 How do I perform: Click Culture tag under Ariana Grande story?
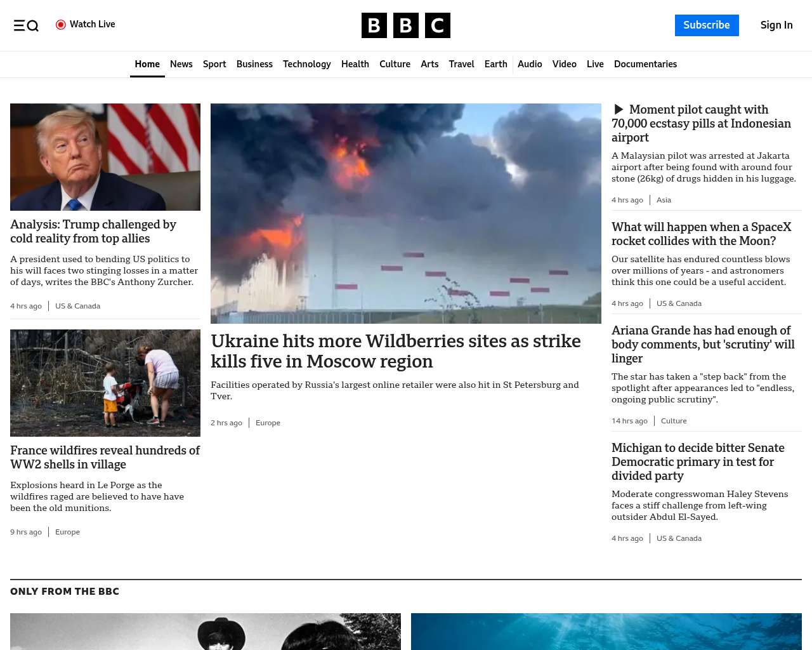(x=674, y=421)
